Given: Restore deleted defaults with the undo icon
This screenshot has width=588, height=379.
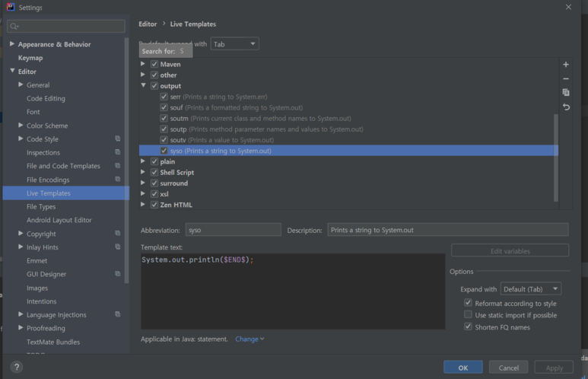Looking at the screenshot, I should pos(566,107).
